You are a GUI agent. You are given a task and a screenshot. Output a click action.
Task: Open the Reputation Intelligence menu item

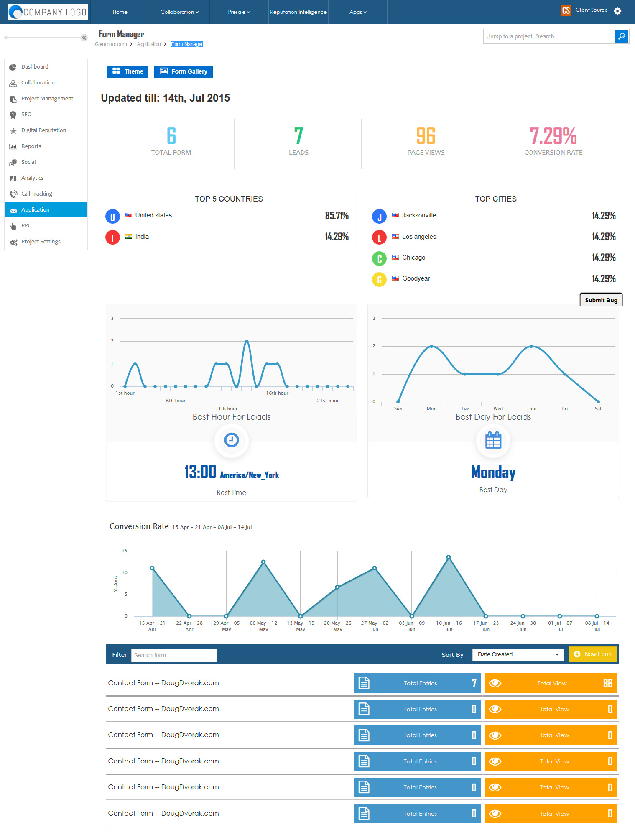pos(298,12)
